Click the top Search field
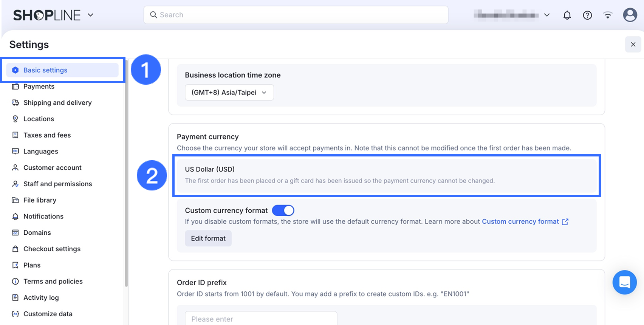 (296, 15)
